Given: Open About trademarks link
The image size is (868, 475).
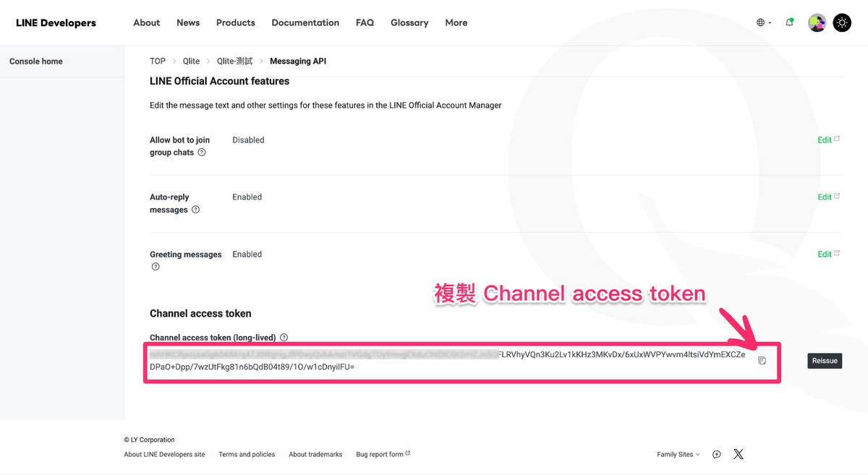Looking at the screenshot, I should pyautogui.click(x=315, y=455).
